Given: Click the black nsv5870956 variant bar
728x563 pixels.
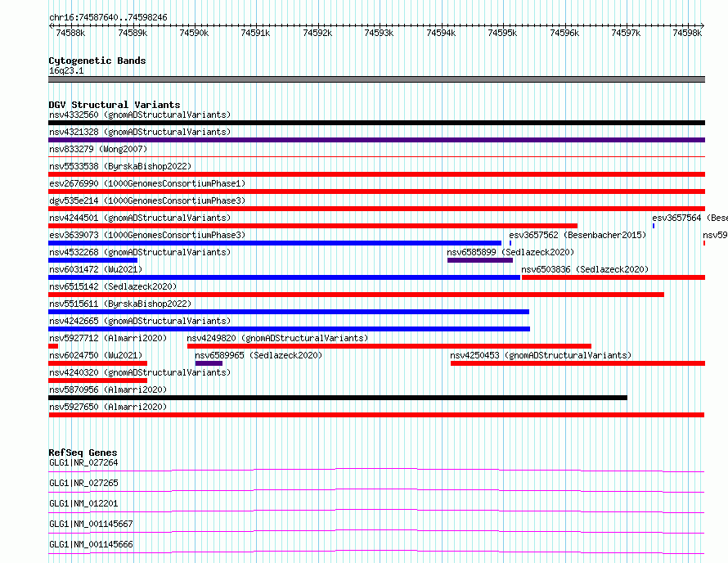Looking at the screenshot, I should [x=338, y=398].
